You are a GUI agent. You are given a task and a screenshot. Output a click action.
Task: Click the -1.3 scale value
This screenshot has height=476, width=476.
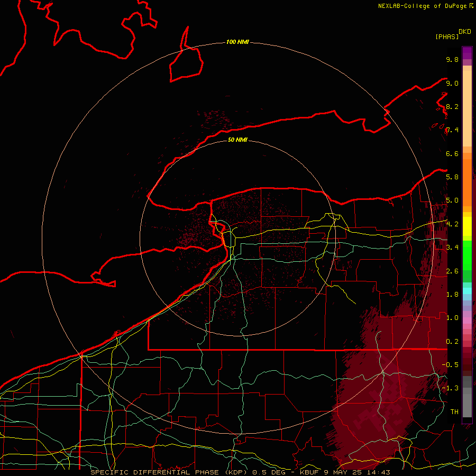450,388
